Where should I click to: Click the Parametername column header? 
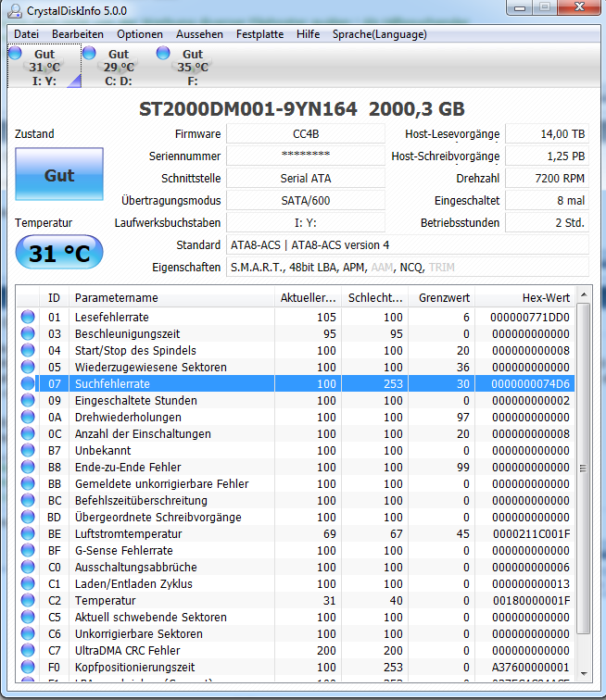pos(171,298)
